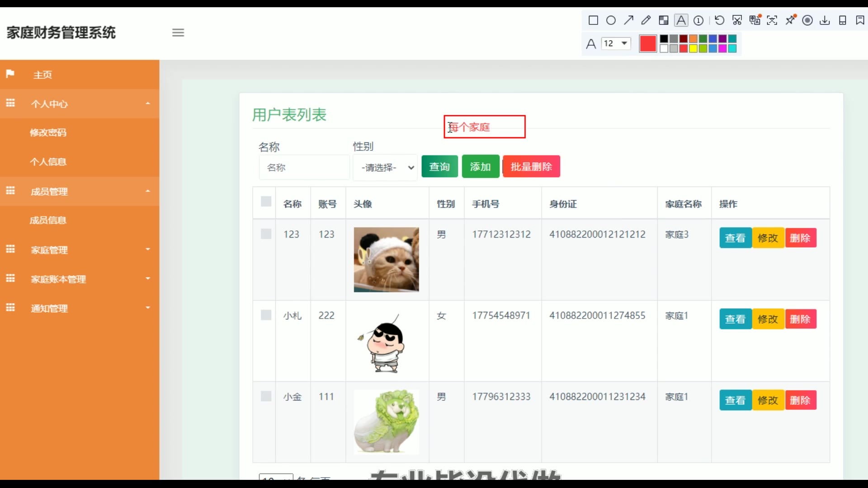Click the 添加 button
868x488 pixels.
click(x=481, y=167)
